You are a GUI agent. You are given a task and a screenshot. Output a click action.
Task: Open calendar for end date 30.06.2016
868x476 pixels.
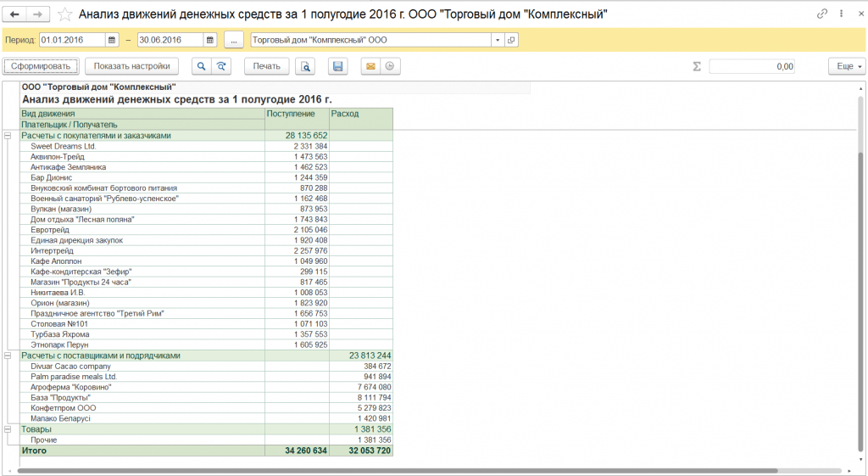point(209,40)
